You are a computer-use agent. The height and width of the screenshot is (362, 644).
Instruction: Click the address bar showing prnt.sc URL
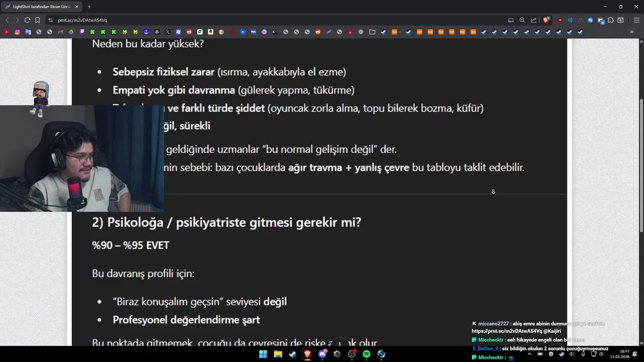click(x=277, y=20)
